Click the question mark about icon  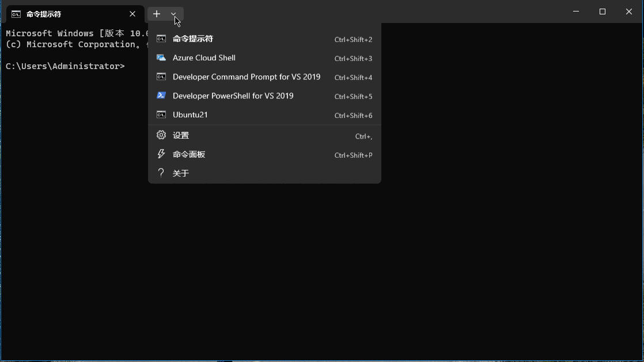click(x=161, y=173)
